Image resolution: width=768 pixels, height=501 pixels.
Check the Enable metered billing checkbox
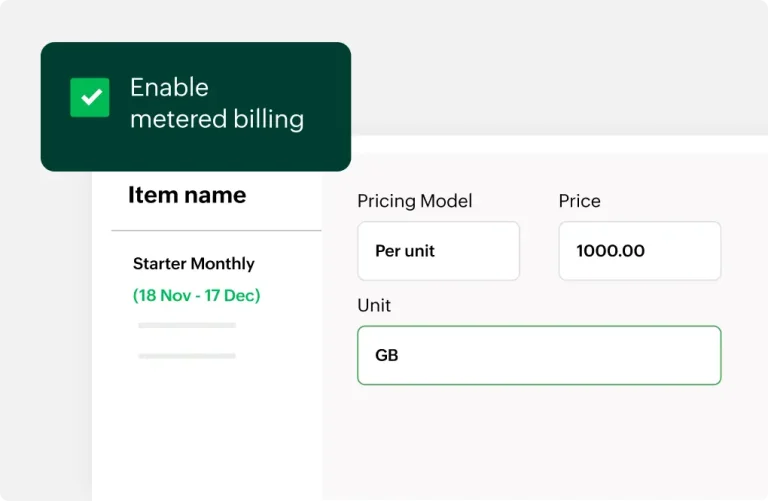(x=90, y=98)
